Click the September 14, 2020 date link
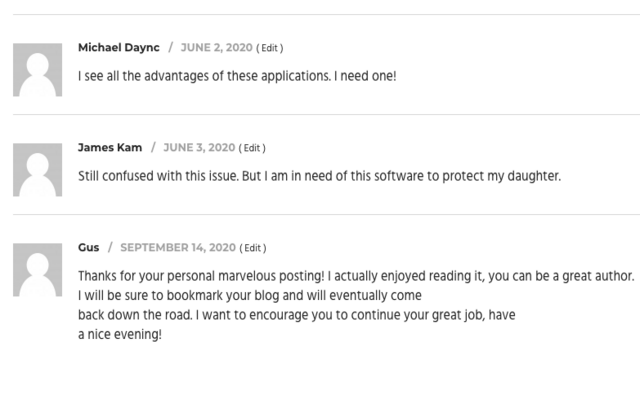The image size is (640, 400). click(178, 248)
